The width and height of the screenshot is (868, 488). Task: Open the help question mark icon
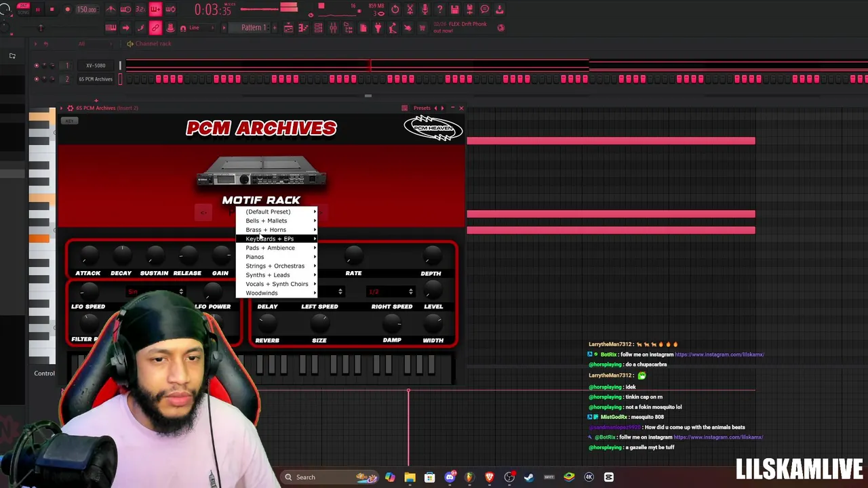[439, 9]
